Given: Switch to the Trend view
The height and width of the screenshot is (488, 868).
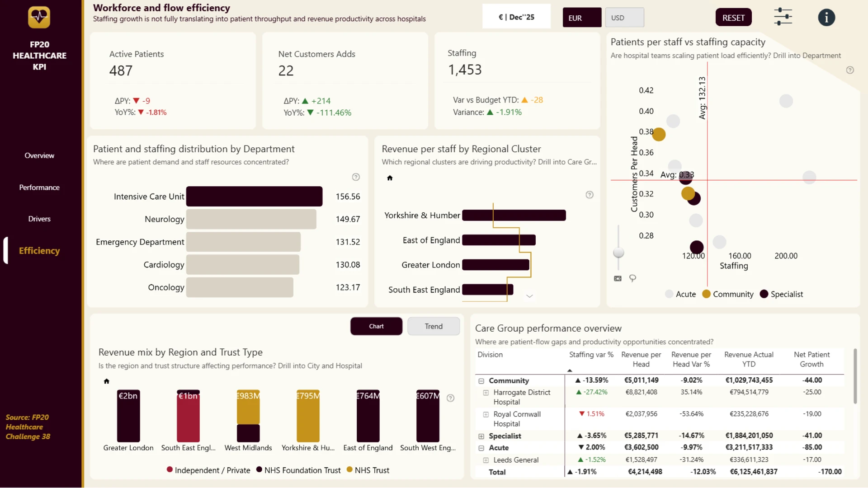Looking at the screenshot, I should click(x=434, y=326).
